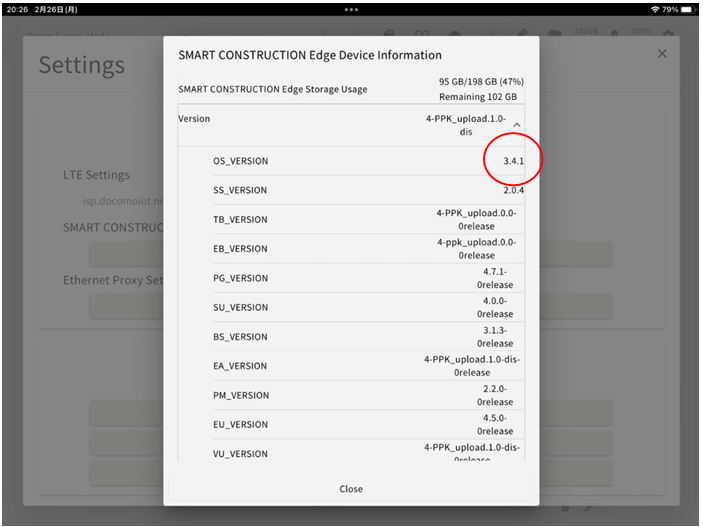Select the TB_VERSION row label

[x=240, y=220]
